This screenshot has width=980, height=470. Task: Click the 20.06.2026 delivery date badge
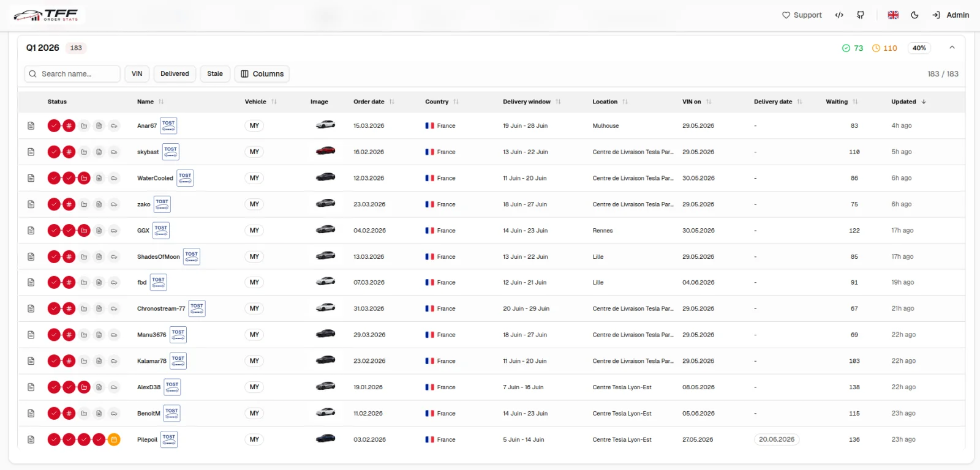point(777,439)
